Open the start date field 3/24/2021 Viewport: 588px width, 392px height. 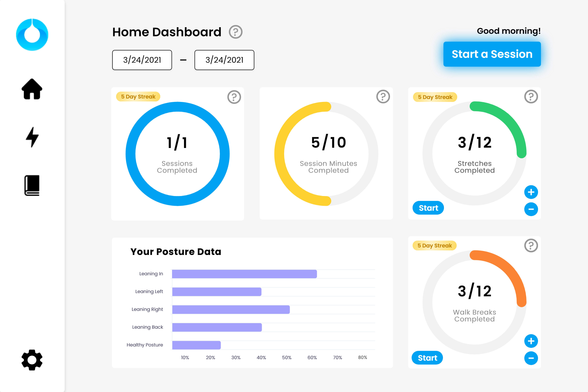coord(142,60)
